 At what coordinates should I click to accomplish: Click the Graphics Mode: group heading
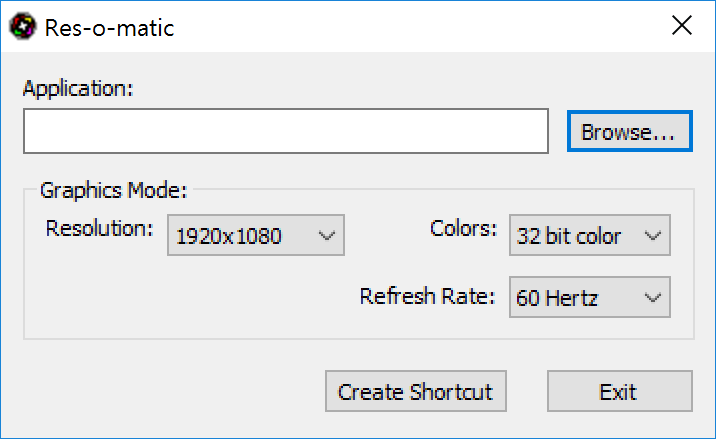(x=114, y=190)
